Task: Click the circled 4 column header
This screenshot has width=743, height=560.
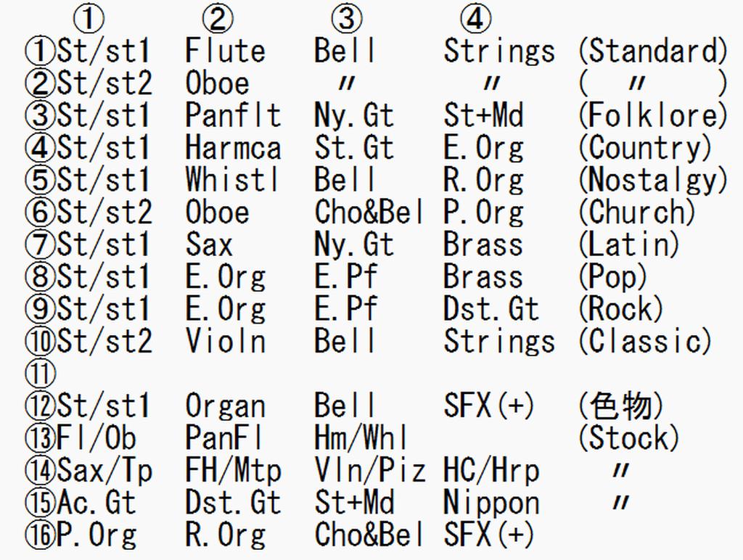Action: [x=475, y=18]
